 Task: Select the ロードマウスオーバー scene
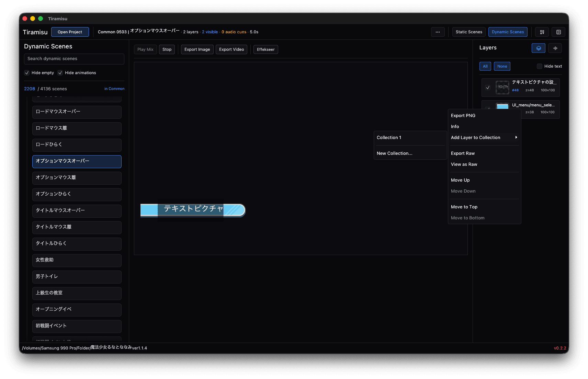(x=77, y=112)
